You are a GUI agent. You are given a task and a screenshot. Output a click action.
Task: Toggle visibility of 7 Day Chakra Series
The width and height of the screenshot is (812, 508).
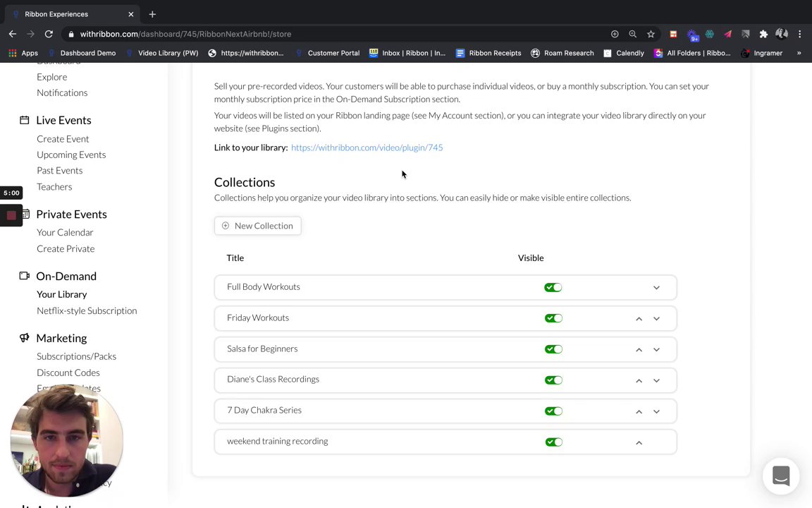(x=553, y=411)
